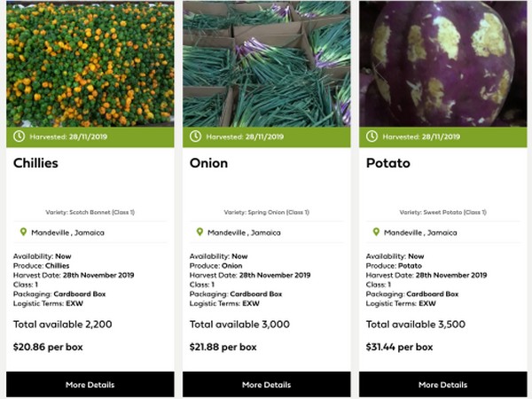Open the spring onion photo

266,64
